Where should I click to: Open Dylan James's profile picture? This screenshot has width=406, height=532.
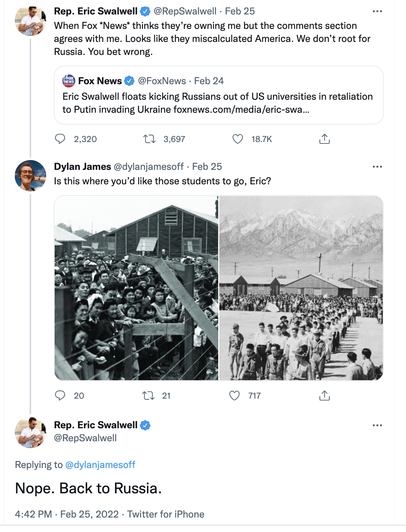pyautogui.click(x=30, y=176)
